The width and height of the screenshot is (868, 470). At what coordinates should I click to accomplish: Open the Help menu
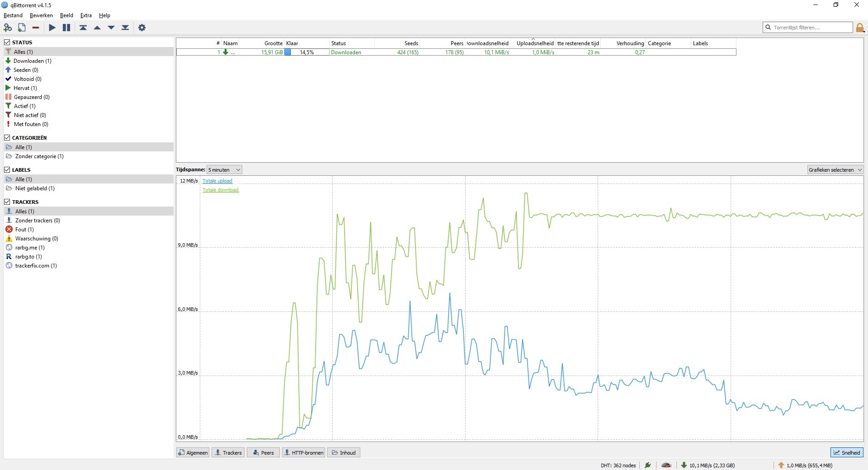coord(104,15)
